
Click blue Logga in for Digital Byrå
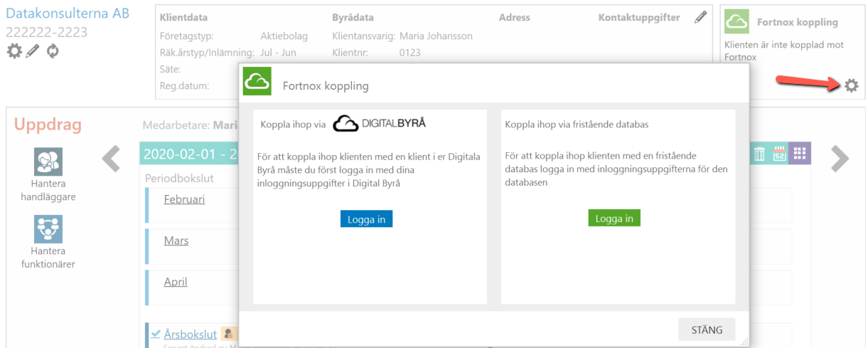(x=366, y=218)
